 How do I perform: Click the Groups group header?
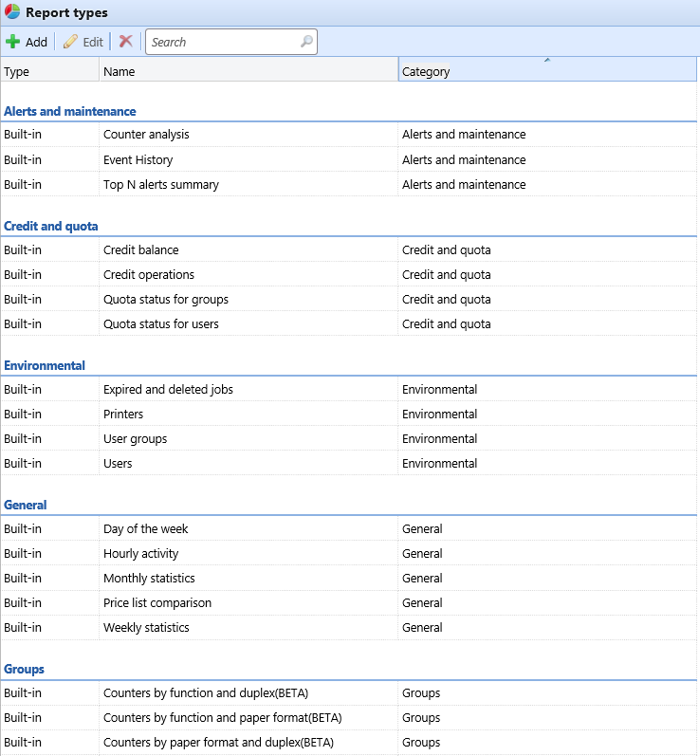(x=25, y=669)
